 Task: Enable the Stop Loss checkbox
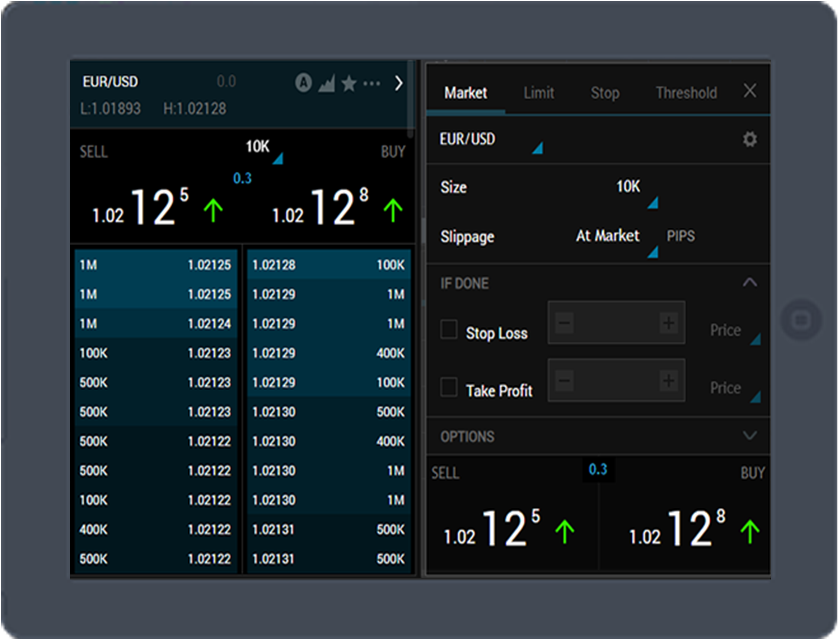(x=449, y=330)
